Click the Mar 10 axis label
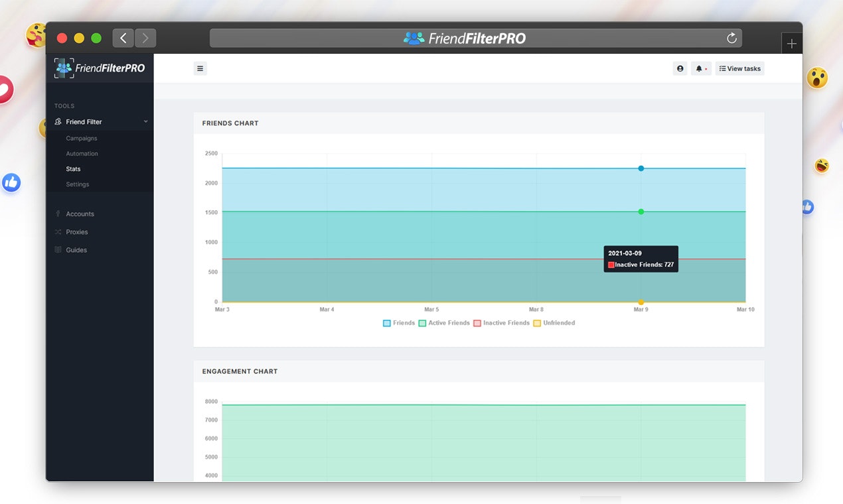The width and height of the screenshot is (843, 504). [x=745, y=310]
